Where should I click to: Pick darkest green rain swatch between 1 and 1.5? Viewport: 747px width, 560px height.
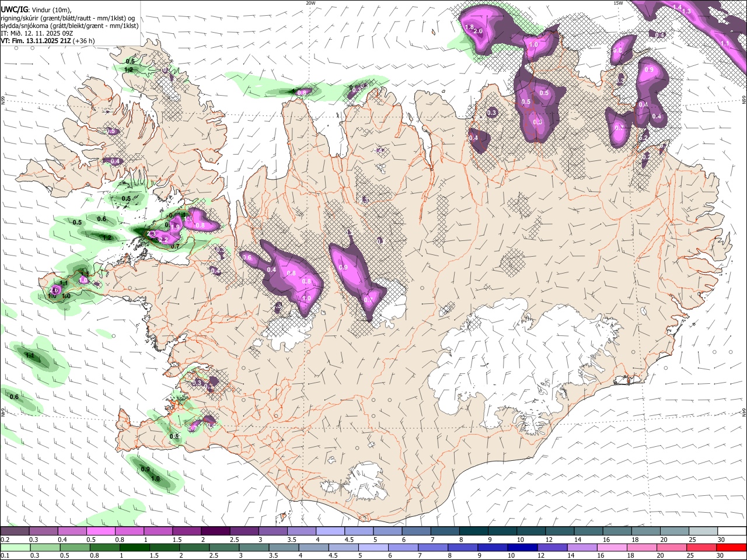(x=134, y=547)
